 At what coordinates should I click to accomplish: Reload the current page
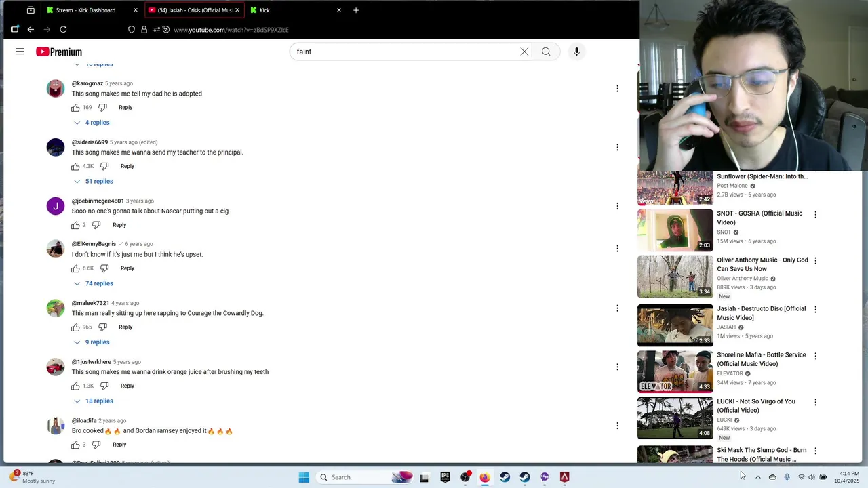[63, 29]
